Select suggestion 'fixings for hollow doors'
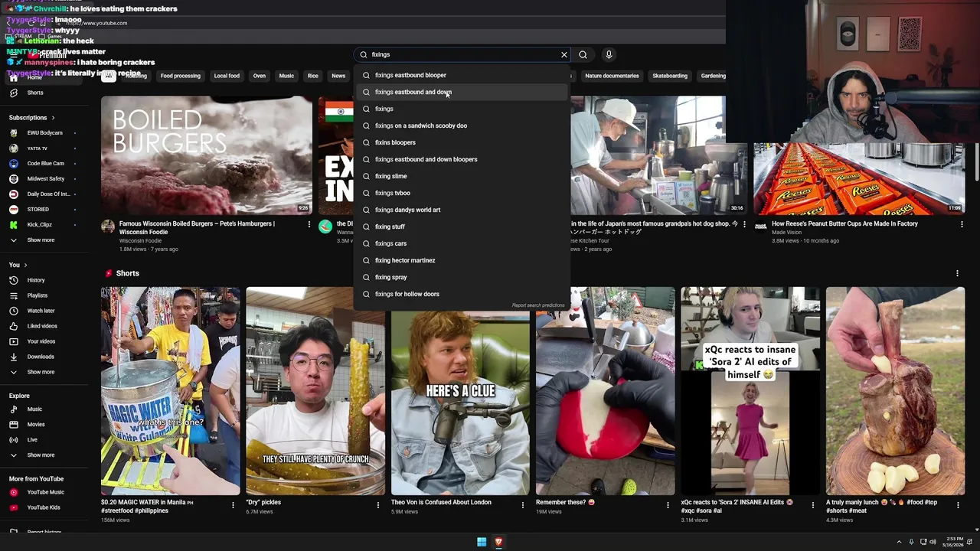 point(462,294)
